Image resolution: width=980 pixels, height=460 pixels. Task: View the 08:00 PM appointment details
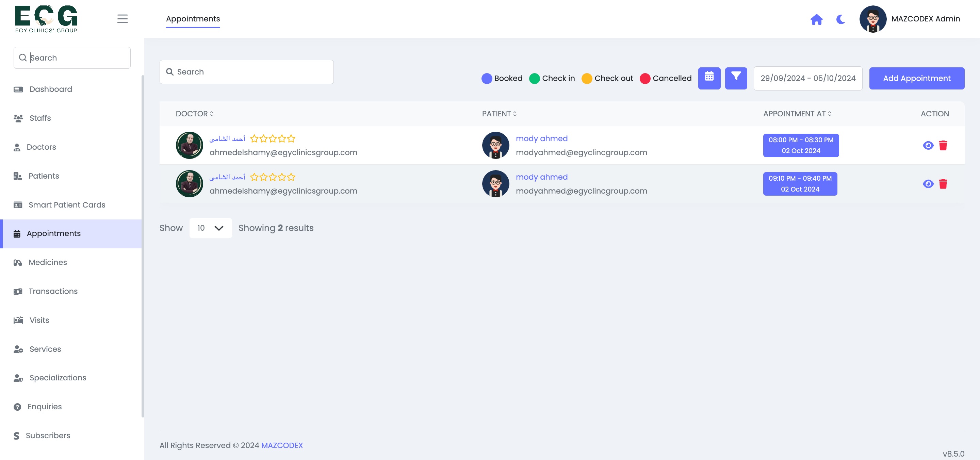coord(928,145)
